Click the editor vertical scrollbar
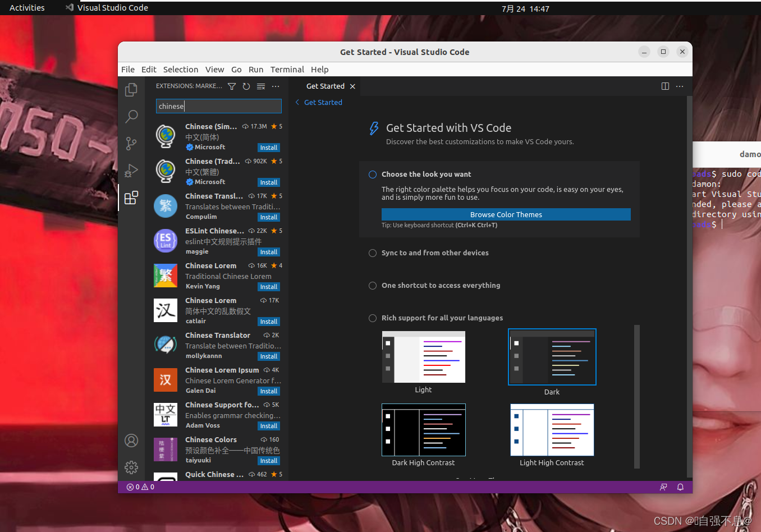The image size is (761, 532). (x=690, y=286)
